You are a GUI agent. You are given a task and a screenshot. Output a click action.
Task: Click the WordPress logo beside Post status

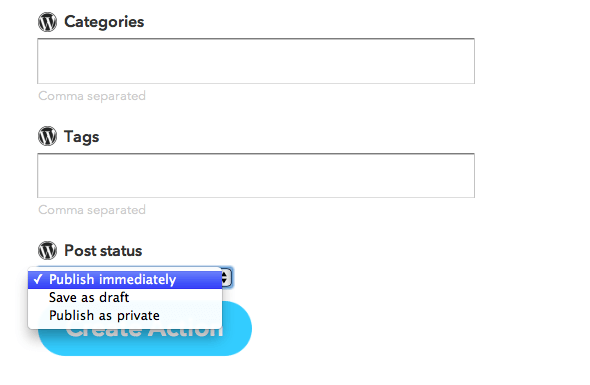pos(47,250)
